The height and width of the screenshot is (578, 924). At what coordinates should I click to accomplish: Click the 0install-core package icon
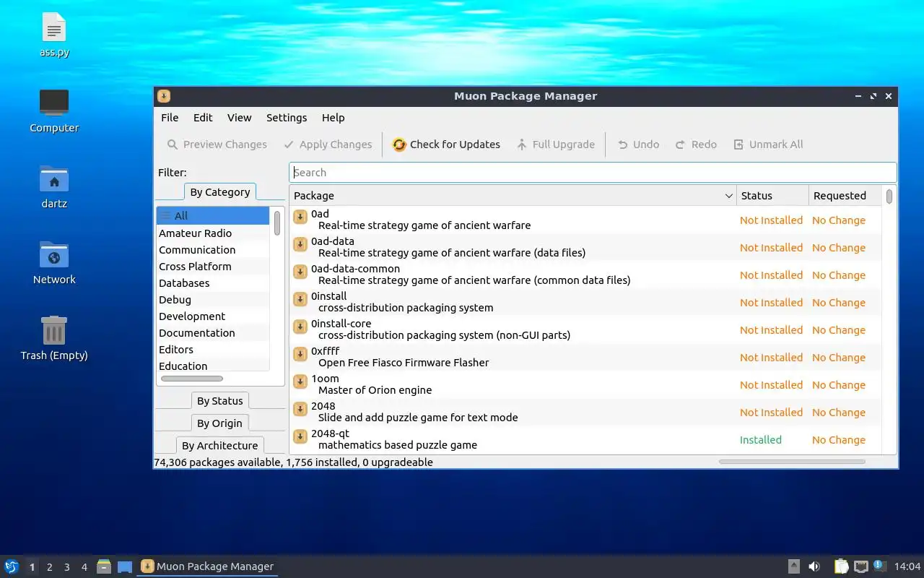click(300, 327)
